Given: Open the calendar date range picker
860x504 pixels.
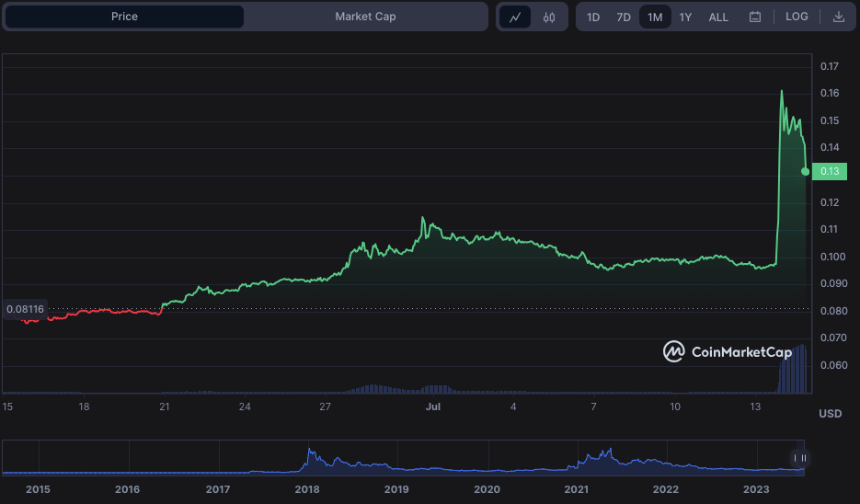Looking at the screenshot, I should (x=755, y=17).
